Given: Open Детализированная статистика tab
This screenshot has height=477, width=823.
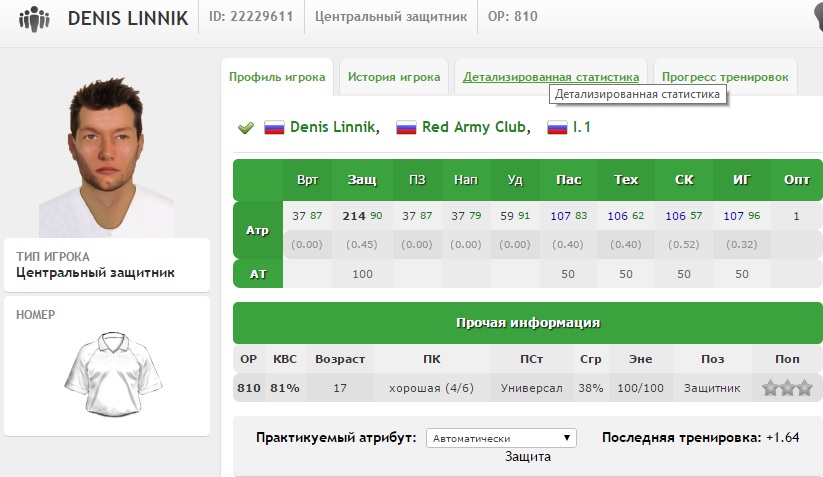Looking at the screenshot, I should tap(551, 77).
